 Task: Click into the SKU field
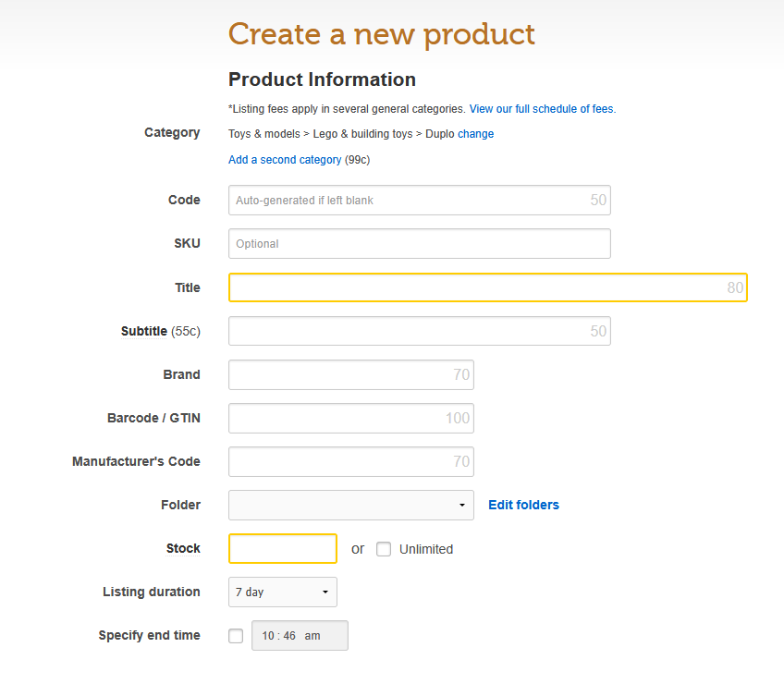pyautogui.click(x=419, y=244)
